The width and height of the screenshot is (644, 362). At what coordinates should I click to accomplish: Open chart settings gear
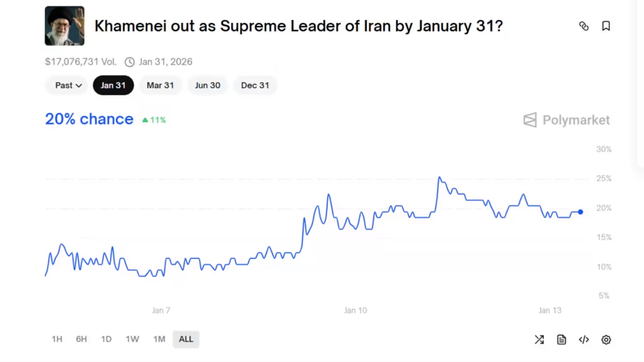(x=606, y=340)
